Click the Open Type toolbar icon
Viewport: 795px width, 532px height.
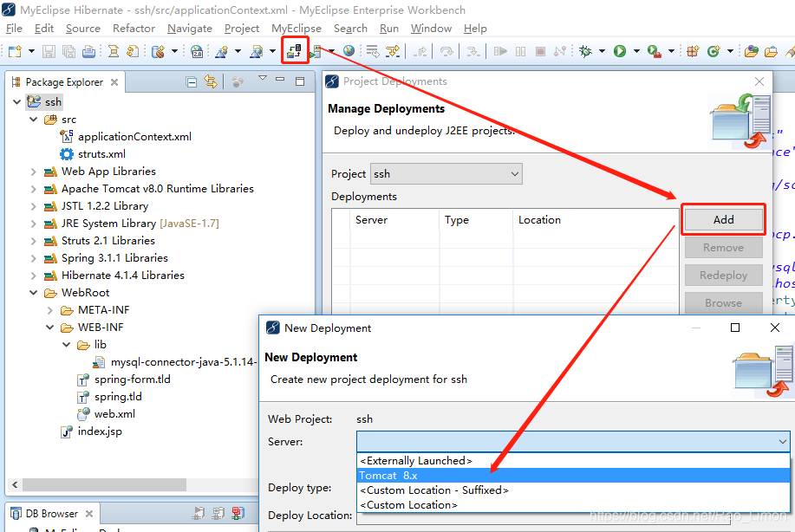(x=752, y=51)
